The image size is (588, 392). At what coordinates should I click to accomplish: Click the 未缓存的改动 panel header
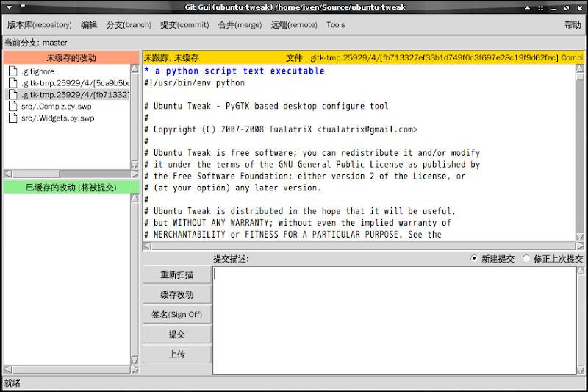click(71, 57)
